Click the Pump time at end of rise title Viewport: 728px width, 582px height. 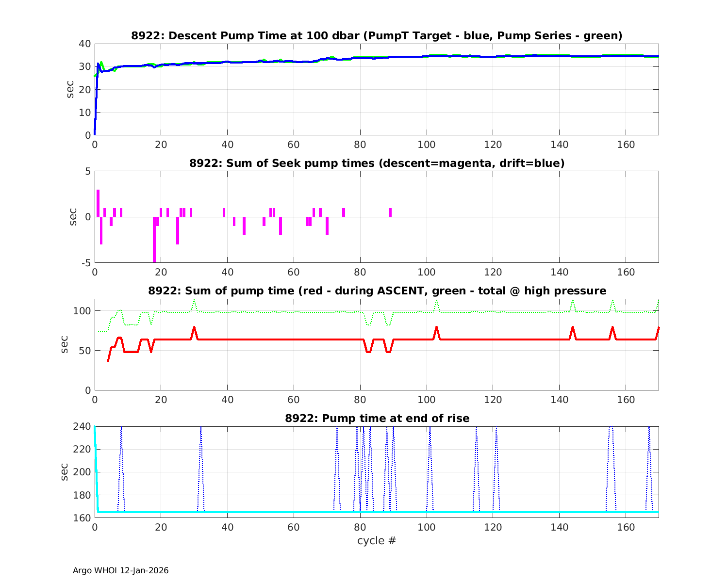377,418
